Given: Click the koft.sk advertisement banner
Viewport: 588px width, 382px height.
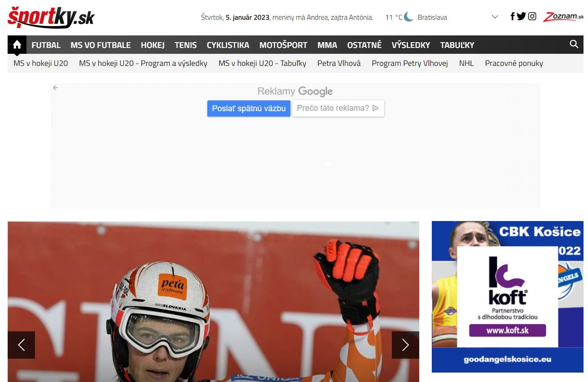Looking at the screenshot, I should click(507, 297).
